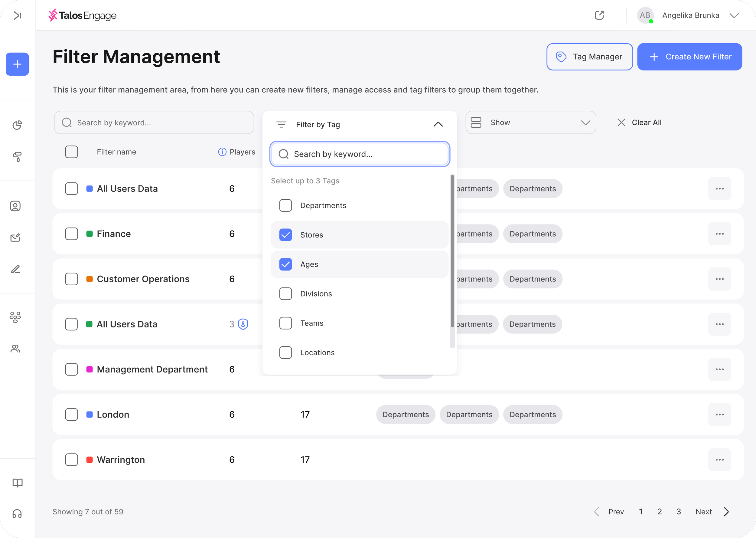Viewport: 756px width, 538px height.
Task: Uncheck the Ages tag checkbox
Action: pos(286,264)
